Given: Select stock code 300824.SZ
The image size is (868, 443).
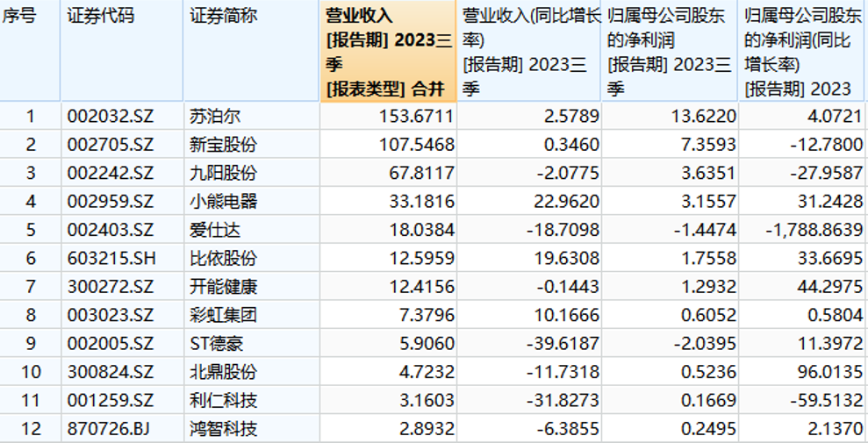Looking at the screenshot, I should [111, 372].
